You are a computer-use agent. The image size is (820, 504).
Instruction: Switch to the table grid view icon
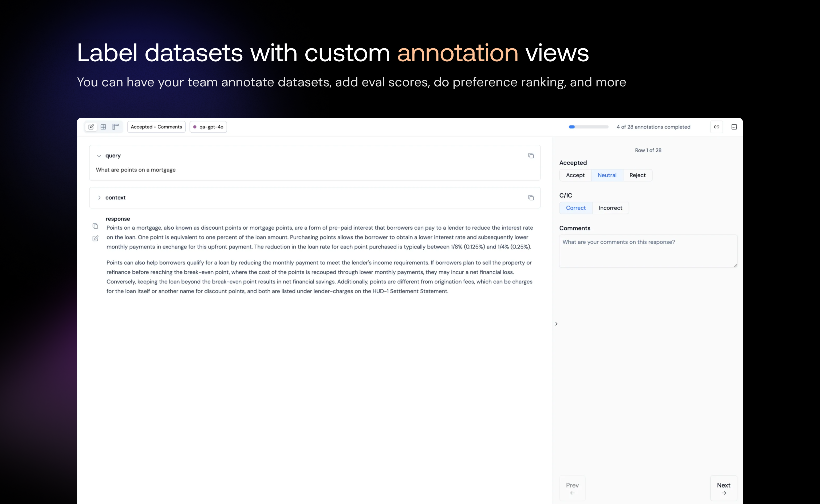[x=103, y=127]
